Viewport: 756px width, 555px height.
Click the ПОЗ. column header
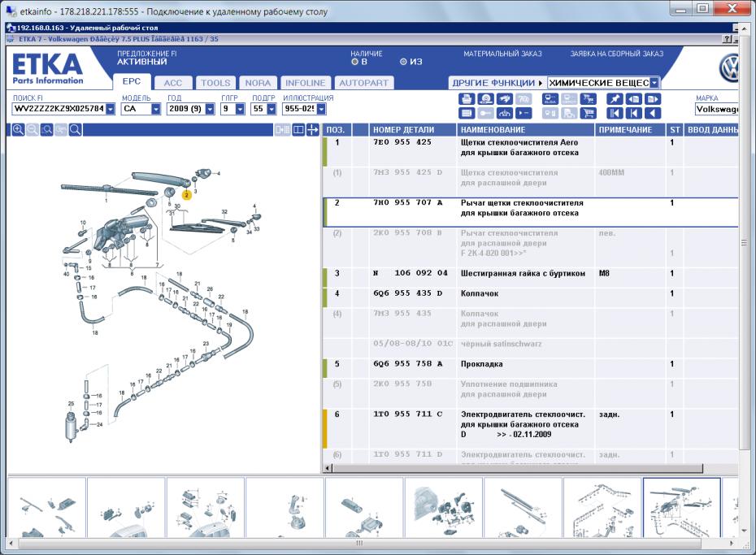click(337, 129)
